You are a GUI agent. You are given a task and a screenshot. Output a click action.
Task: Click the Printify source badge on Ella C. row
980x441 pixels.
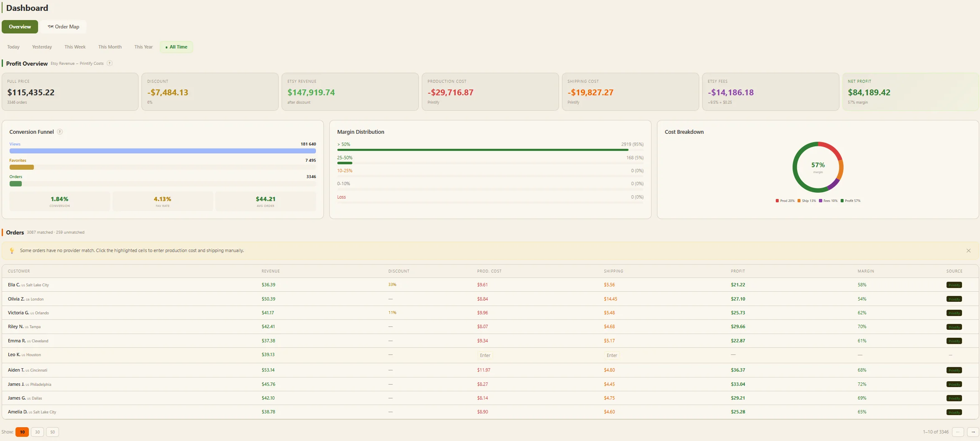pos(954,285)
